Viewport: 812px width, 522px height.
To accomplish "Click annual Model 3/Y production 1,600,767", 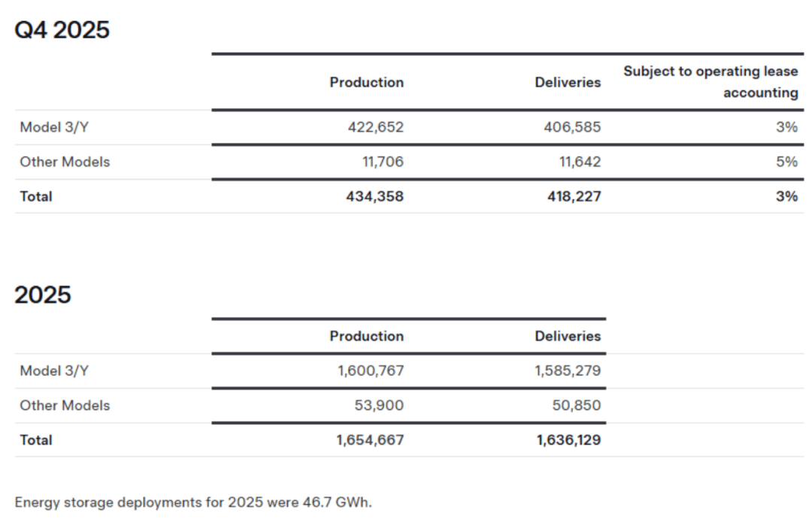I will coord(370,371).
